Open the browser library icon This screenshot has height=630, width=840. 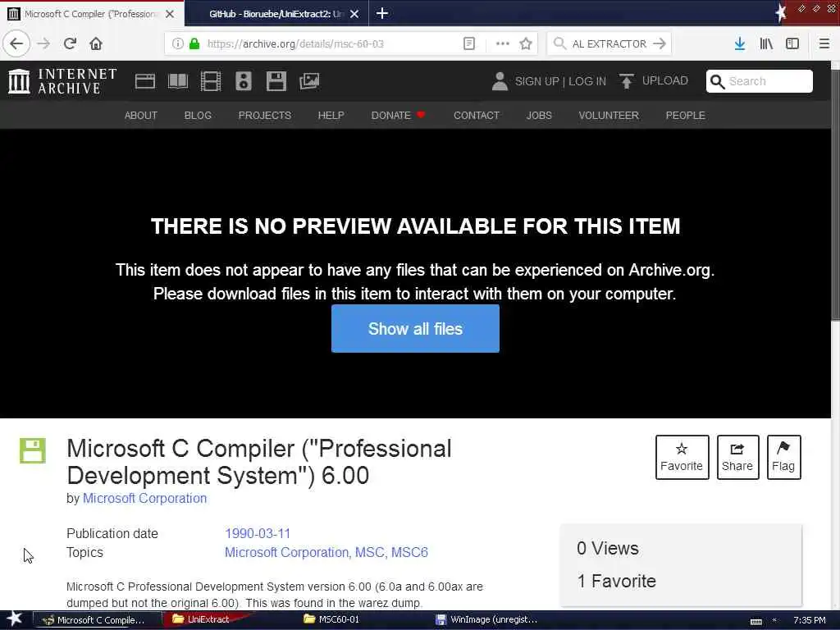766,43
